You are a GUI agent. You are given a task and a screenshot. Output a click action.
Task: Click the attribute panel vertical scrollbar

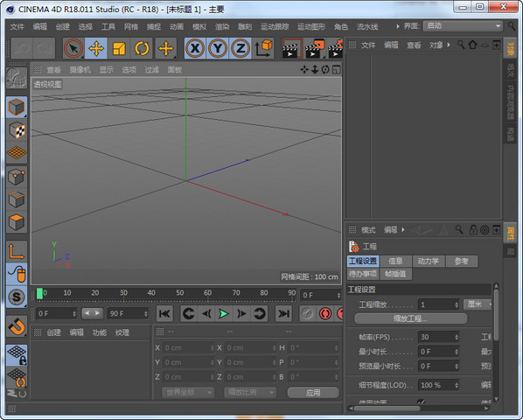(496, 315)
